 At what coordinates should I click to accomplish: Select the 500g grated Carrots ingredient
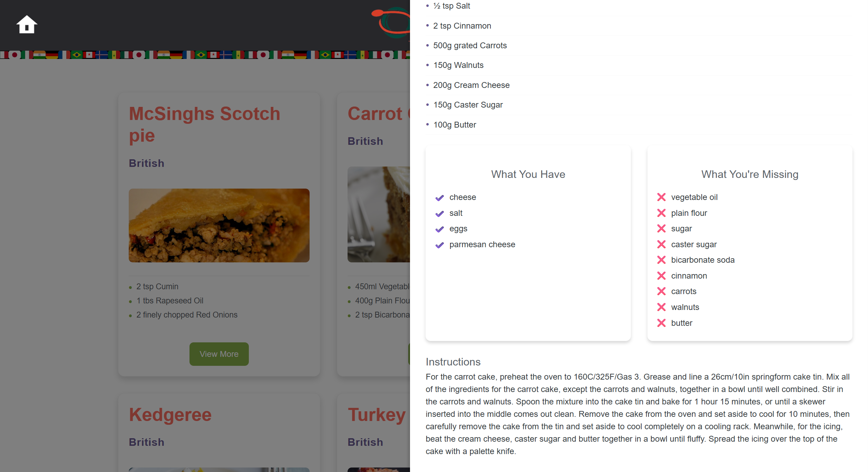(x=469, y=46)
